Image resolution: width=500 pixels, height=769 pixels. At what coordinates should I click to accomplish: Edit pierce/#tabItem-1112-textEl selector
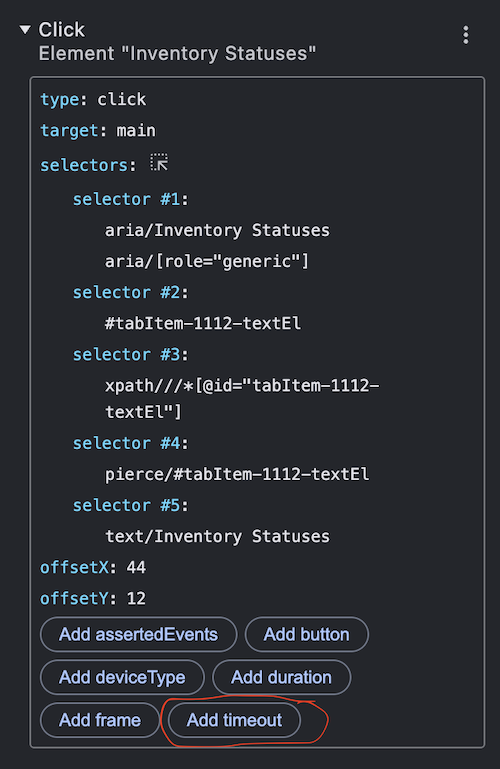point(237,474)
